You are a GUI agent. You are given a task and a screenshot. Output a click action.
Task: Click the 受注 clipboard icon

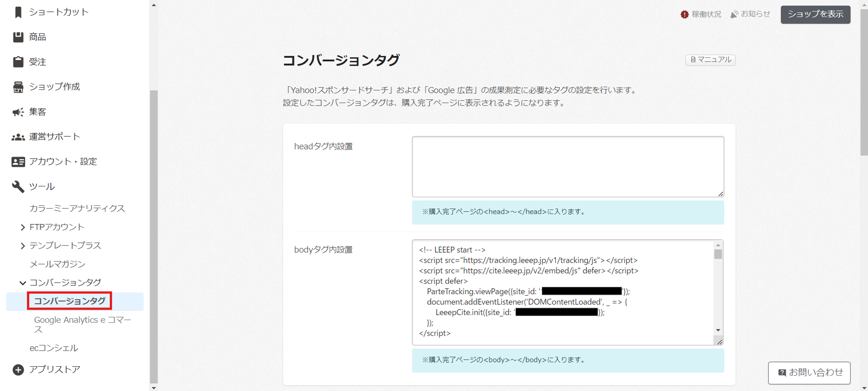[18, 62]
